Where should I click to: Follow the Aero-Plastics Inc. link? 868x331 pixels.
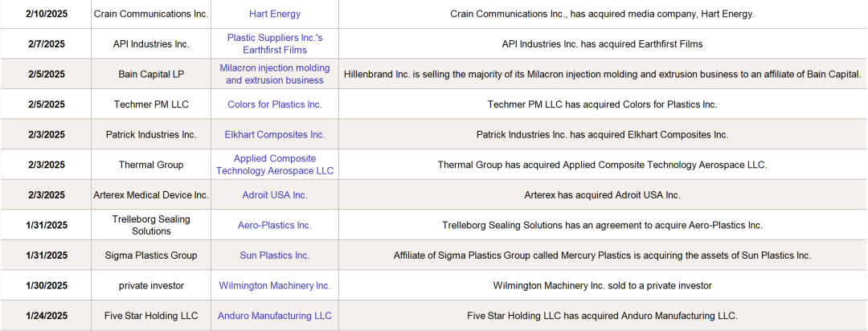pos(275,225)
